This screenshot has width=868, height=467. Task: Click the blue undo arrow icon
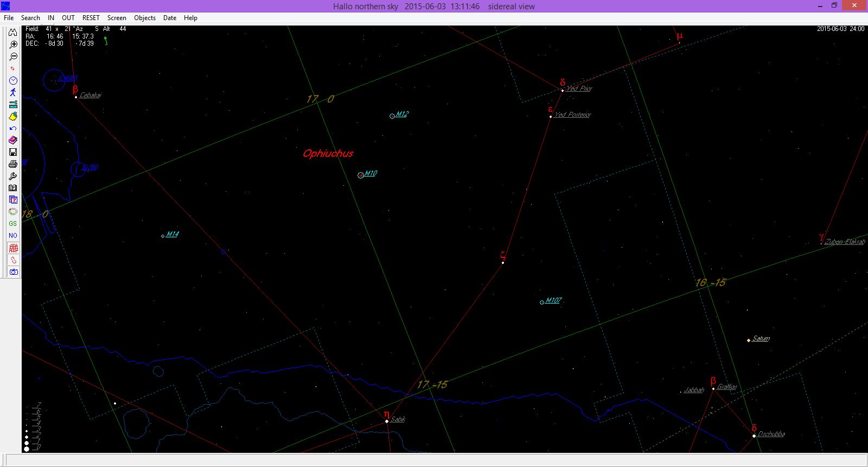(x=13, y=128)
